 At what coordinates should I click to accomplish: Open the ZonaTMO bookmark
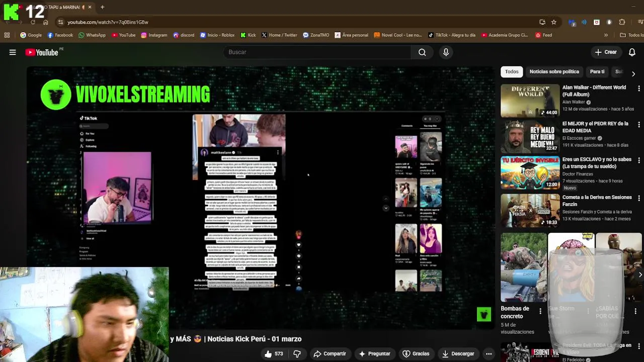(316, 35)
